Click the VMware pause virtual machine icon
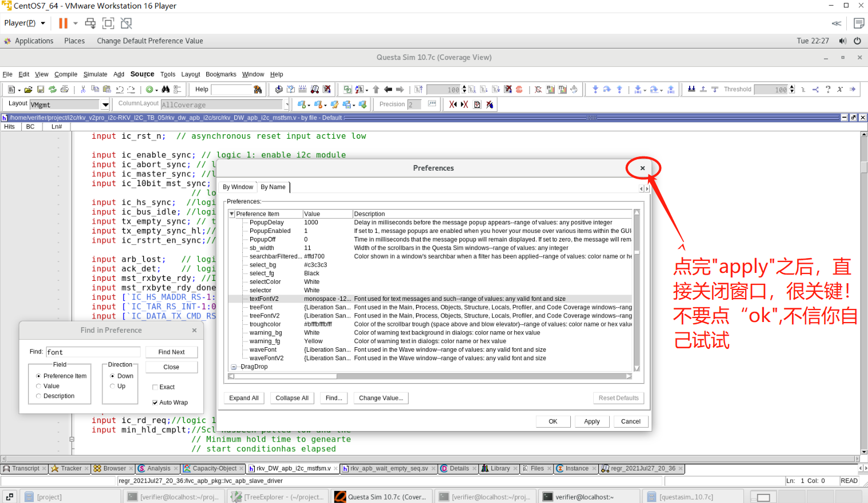This screenshot has width=868, height=503. tap(63, 23)
